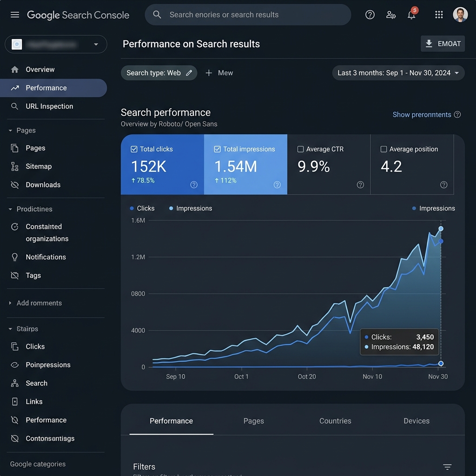
Task: Click the crossed icon beside Tags
Action: pos(14,276)
